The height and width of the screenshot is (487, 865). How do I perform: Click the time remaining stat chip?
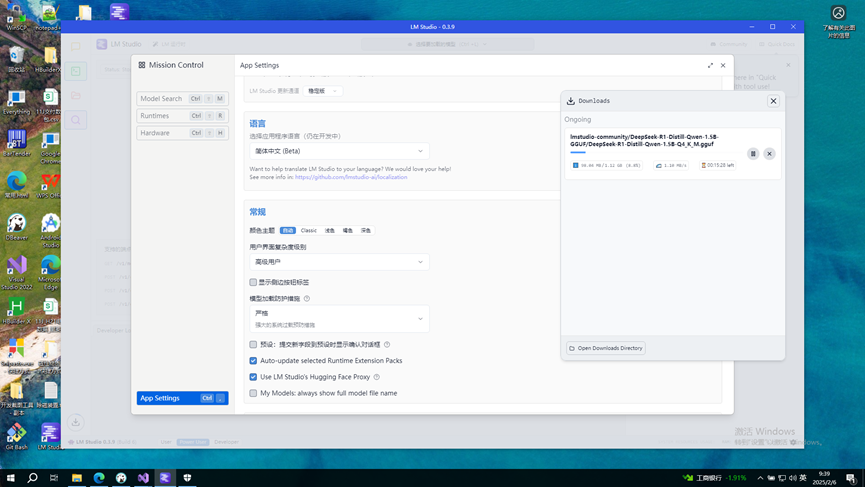pos(718,165)
